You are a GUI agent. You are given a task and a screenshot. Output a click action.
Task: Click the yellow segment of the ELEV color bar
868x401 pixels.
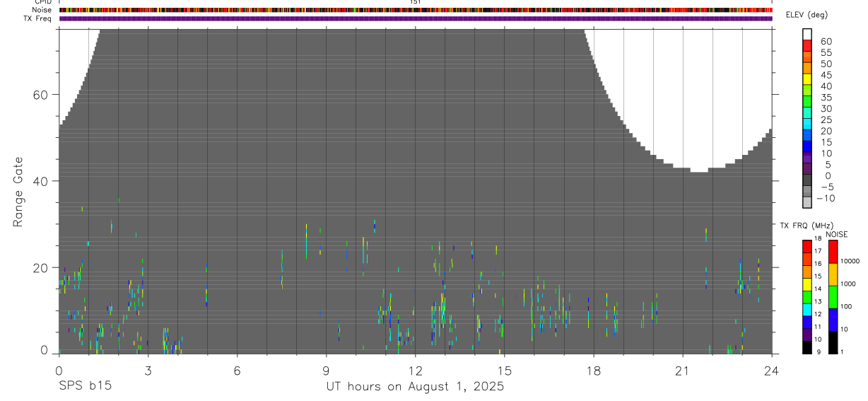point(807,79)
